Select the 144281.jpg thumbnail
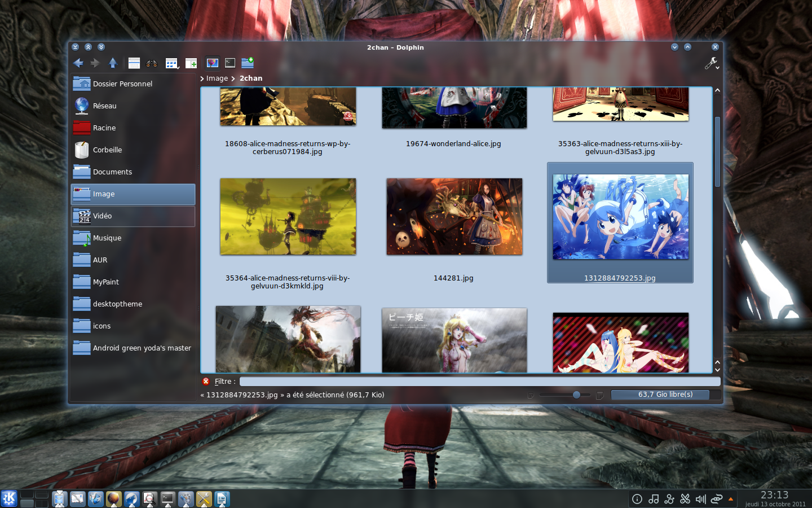Screen dimensions: 812x508 (x=454, y=217)
